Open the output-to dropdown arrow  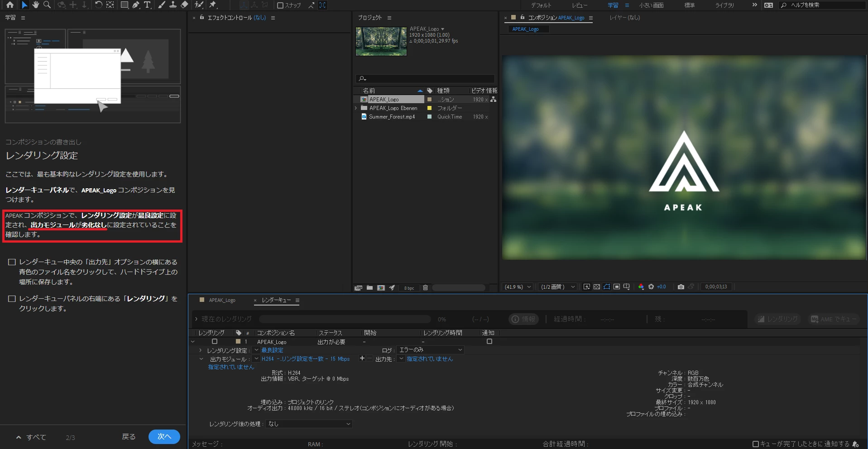401,358
